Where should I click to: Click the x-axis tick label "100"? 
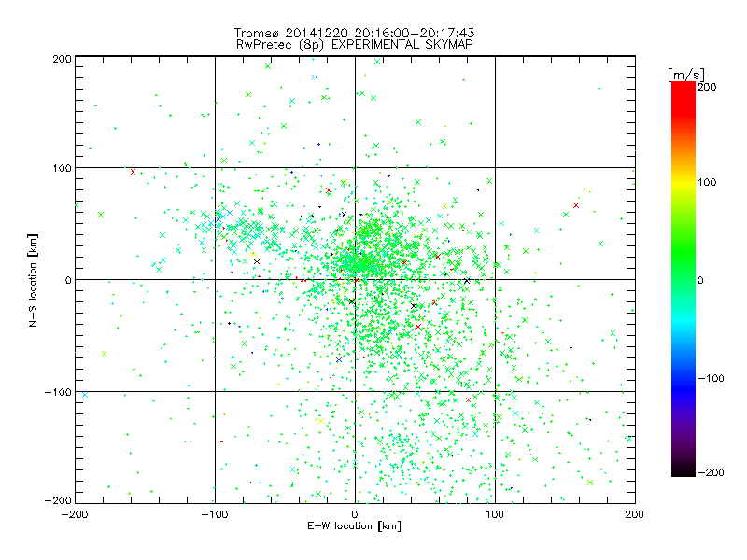coord(495,514)
